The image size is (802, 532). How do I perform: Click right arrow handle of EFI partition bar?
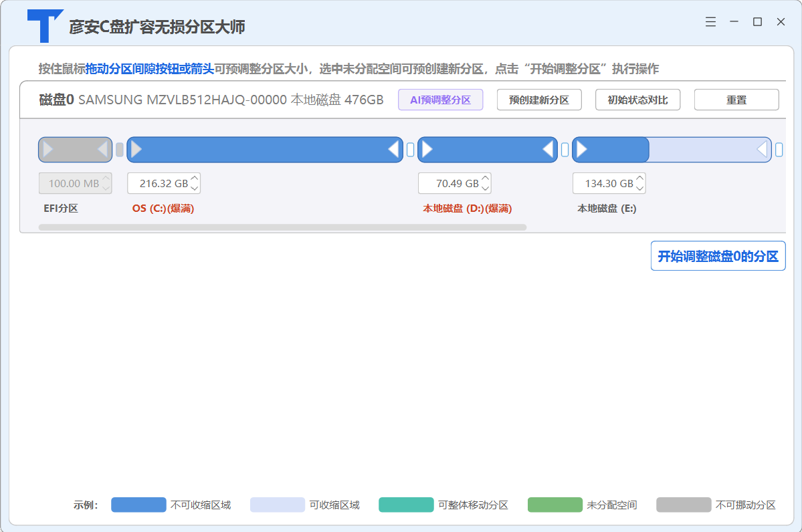click(102, 150)
